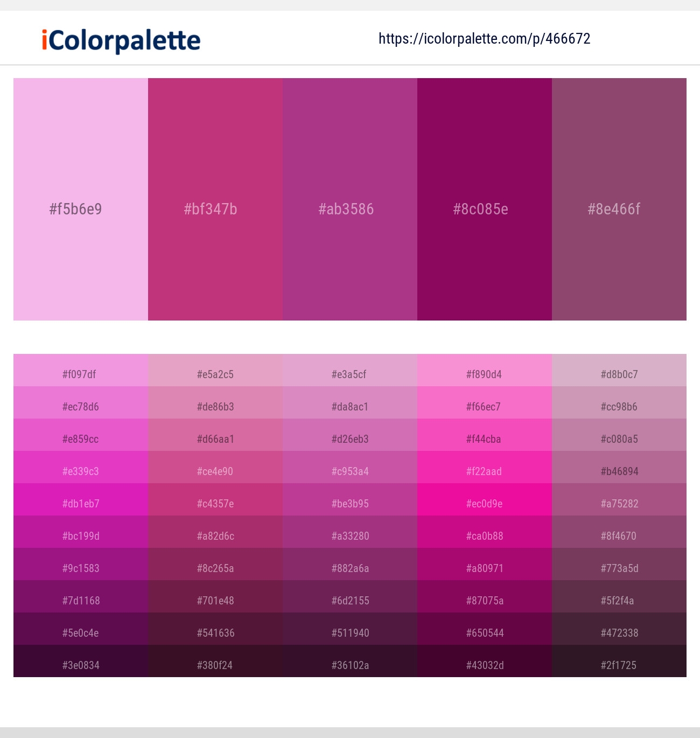The width and height of the screenshot is (700, 738).
Task: Select the large #bf347b swatch
Action: 215,199
